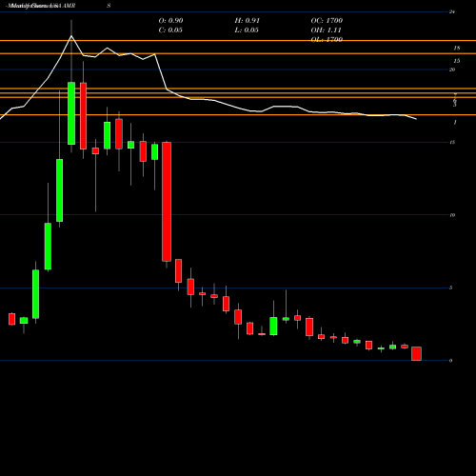This screenshot has height=476, width=476.
Task: Select the '24' price axis label
Action: pyautogui.click(x=452, y=12)
